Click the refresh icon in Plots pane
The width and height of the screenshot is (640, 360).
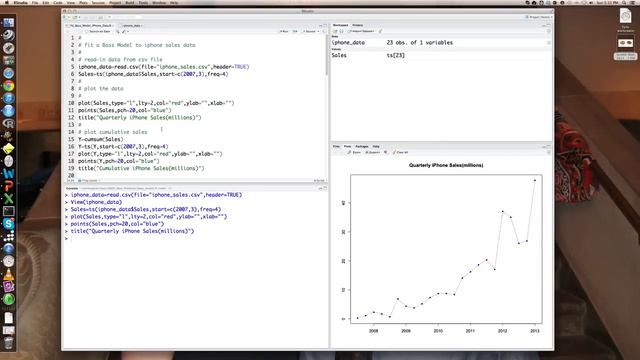[549, 152]
